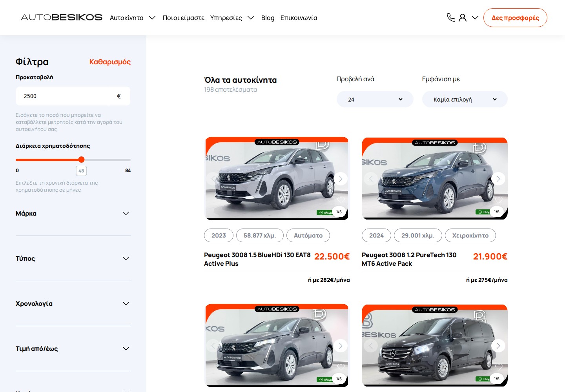This screenshot has width=565, height=392.
Task: Click the 22.500€ price
Action: tap(332, 256)
